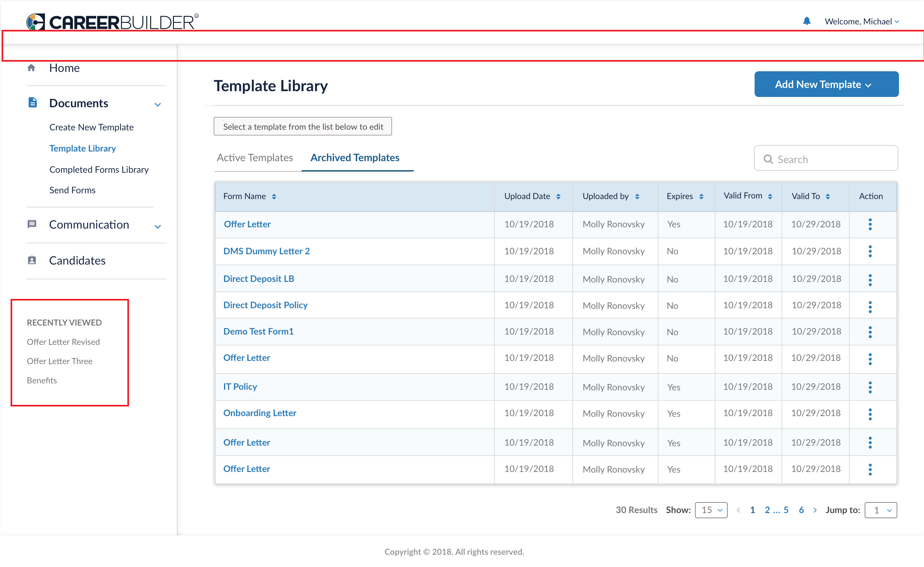Click the '30 Results' count text
Screen dimensions: 924x567
(x=637, y=510)
